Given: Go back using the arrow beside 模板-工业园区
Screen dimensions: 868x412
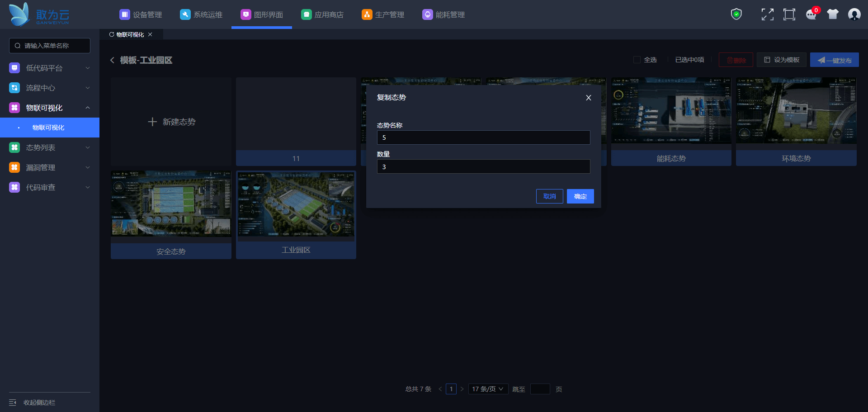Looking at the screenshot, I should tap(112, 60).
